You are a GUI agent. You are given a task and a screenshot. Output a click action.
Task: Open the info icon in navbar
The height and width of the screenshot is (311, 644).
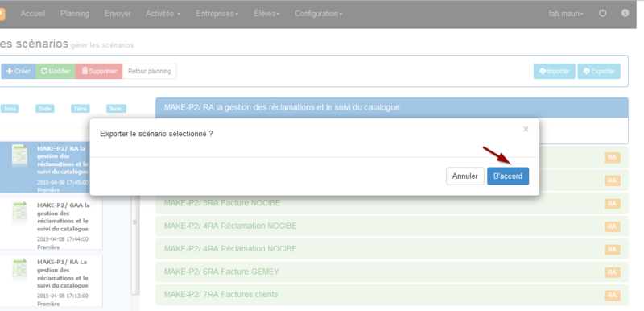point(625,13)
